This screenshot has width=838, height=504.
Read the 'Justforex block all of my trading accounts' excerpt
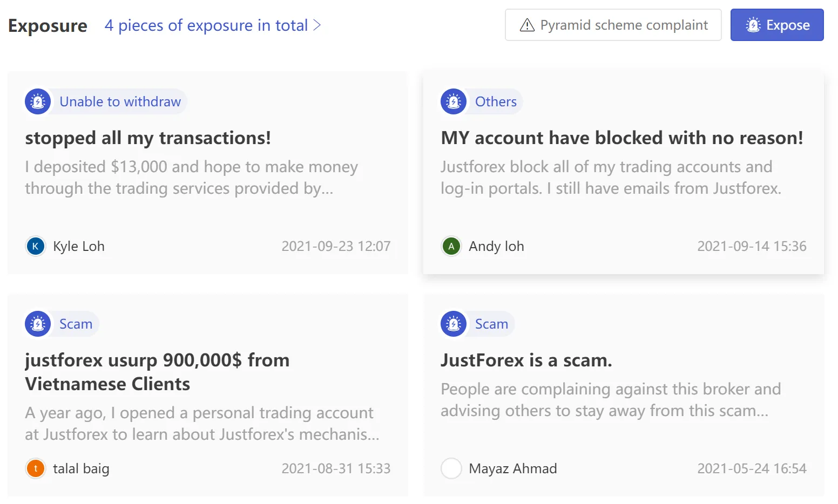click(611, 178)
